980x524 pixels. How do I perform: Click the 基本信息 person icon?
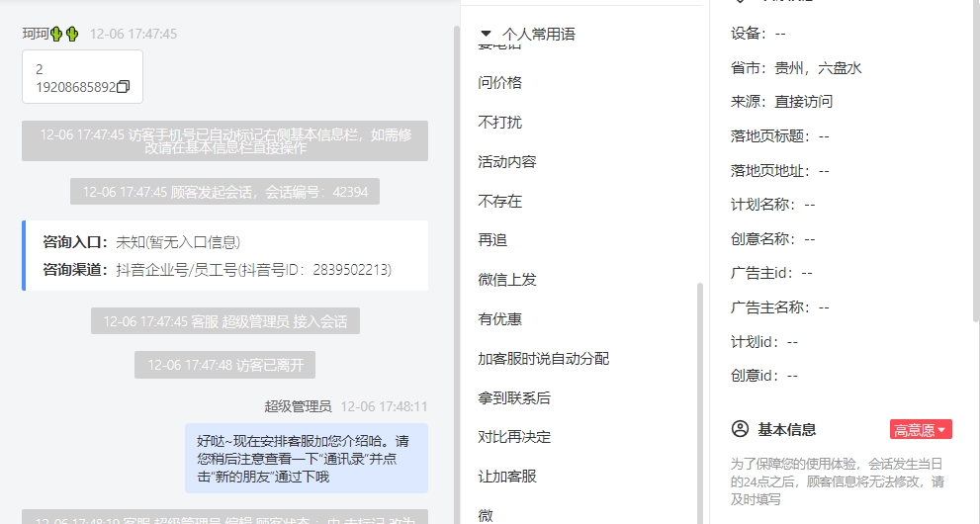tap(740, 429)
